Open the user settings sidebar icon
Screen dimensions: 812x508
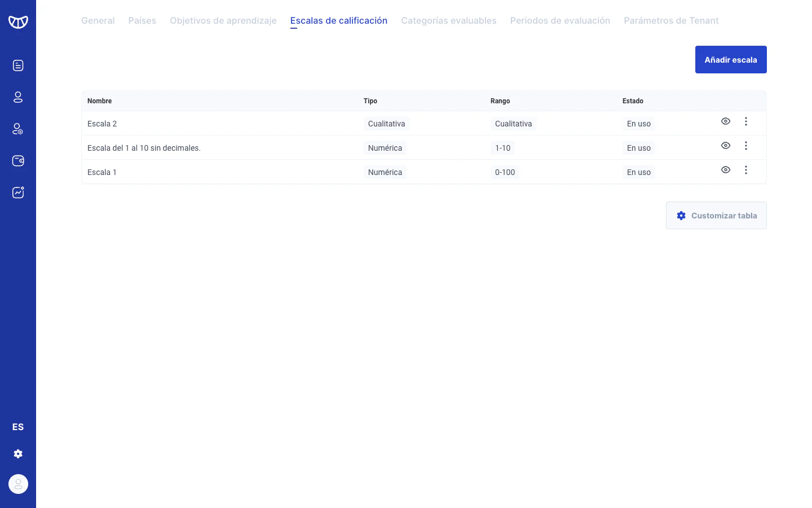(18, 129)
